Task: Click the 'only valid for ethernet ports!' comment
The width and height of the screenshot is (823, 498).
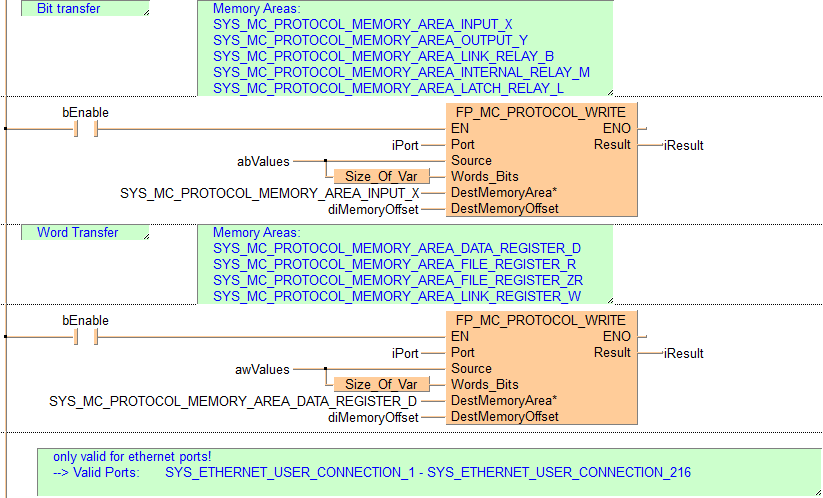Action: [x=132, y=456]
